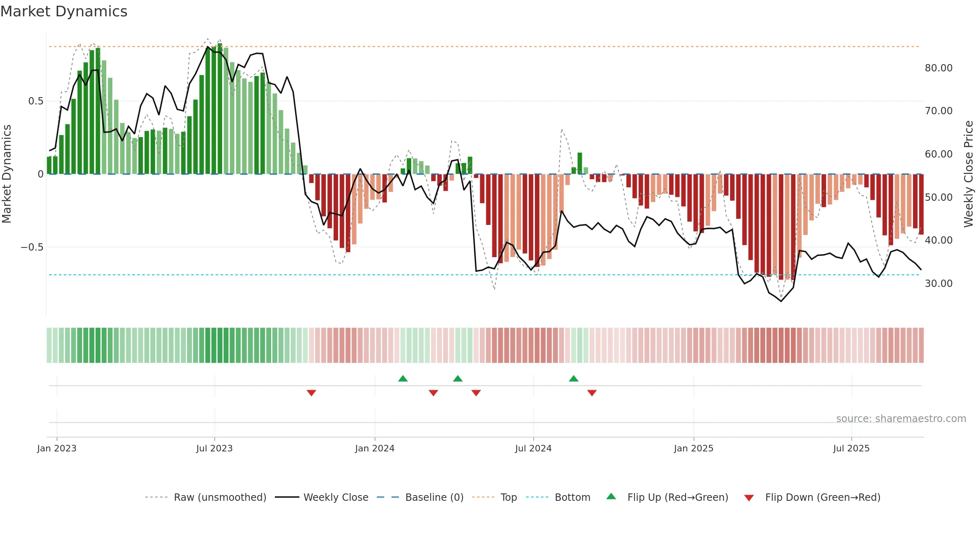This screenshot has width=980, height=551.
Task: Select the Flip Up marker near August 2024
Action: coord(574,378)
